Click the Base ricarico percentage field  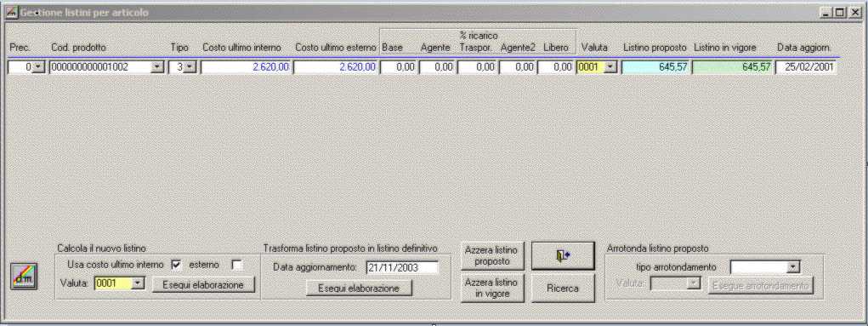[x=398, y=67]
